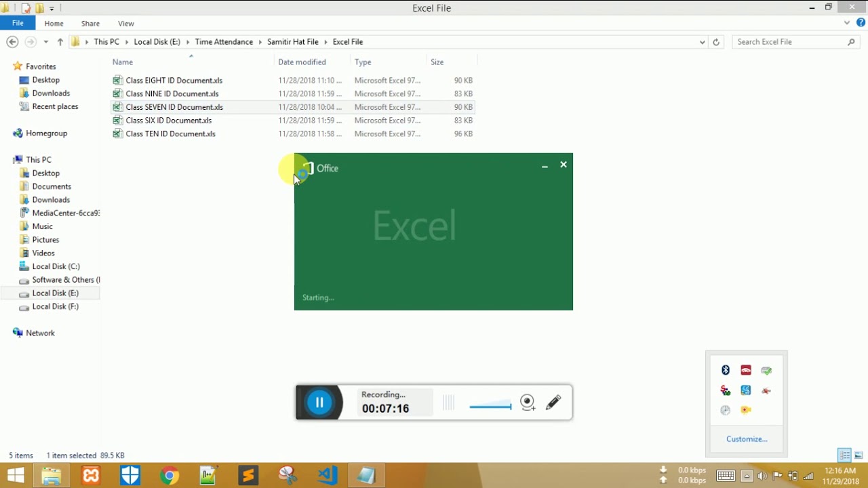Screen dimensions: 868x488
Task: Go back in Explorer navigation
Action: point(12,42)
